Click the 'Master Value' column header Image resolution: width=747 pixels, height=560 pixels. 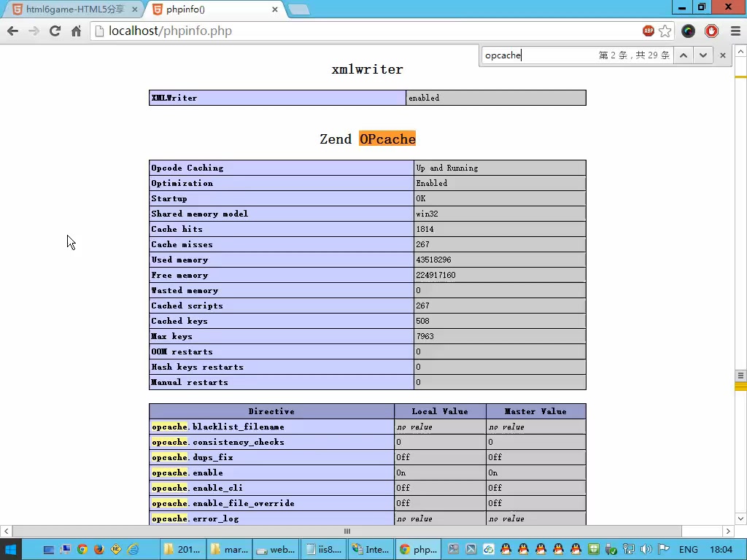(x=535, y=411)
